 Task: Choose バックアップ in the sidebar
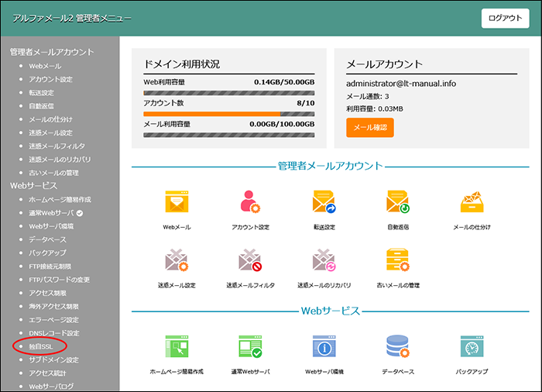47,253
